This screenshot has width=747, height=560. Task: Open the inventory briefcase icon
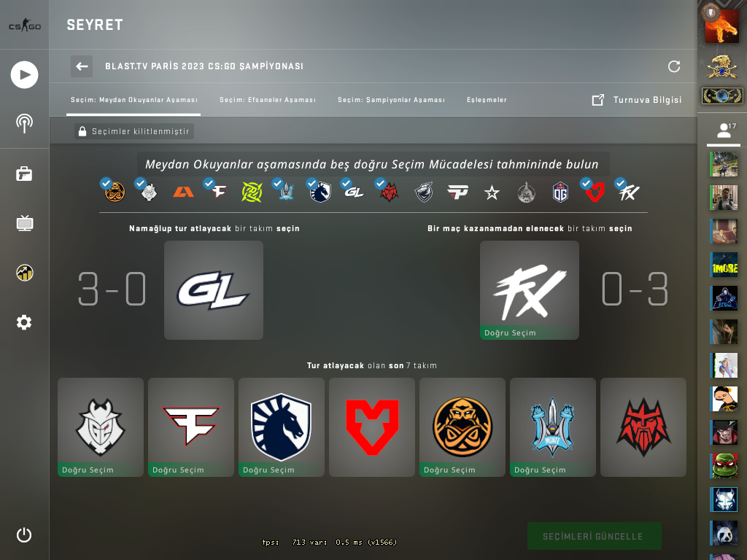24,174
